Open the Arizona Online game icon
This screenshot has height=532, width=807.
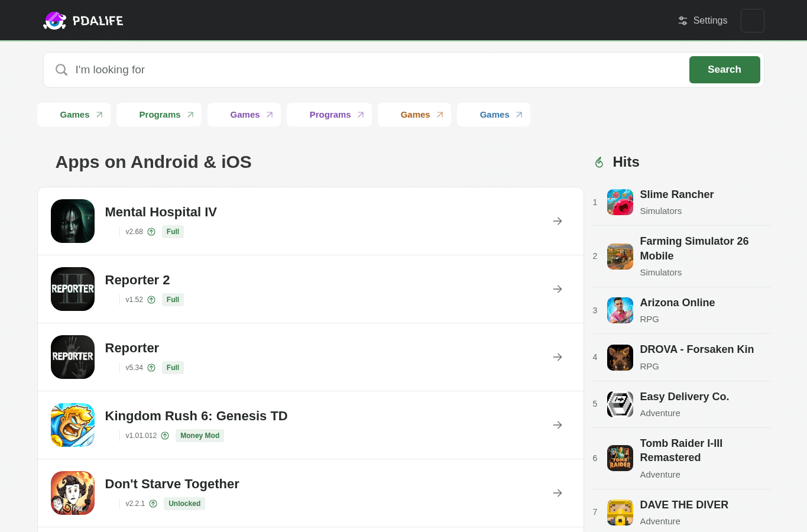point(620,310)
